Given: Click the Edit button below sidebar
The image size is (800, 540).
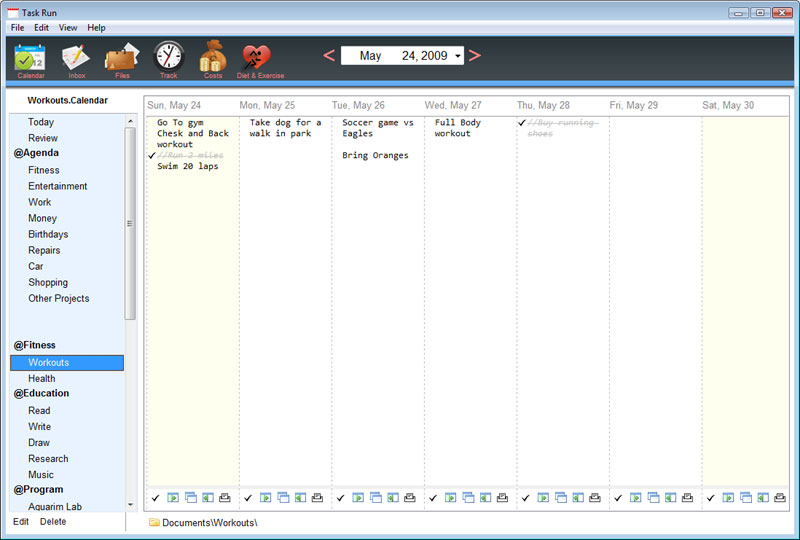Looking at the screenshot, I should pos(21,522).
